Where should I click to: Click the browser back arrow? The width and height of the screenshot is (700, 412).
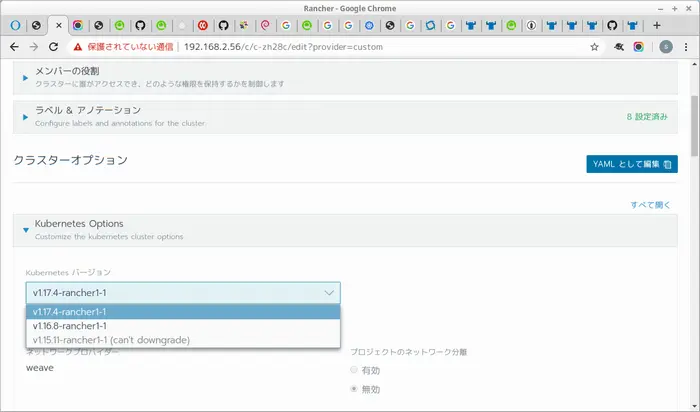(x=14, y=46)
